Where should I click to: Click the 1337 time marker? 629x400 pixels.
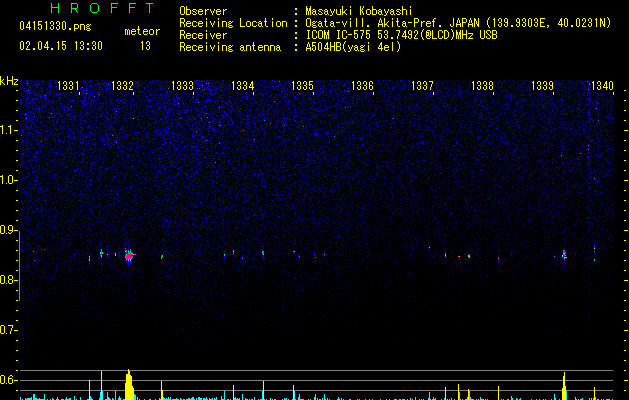pos(422,86)
